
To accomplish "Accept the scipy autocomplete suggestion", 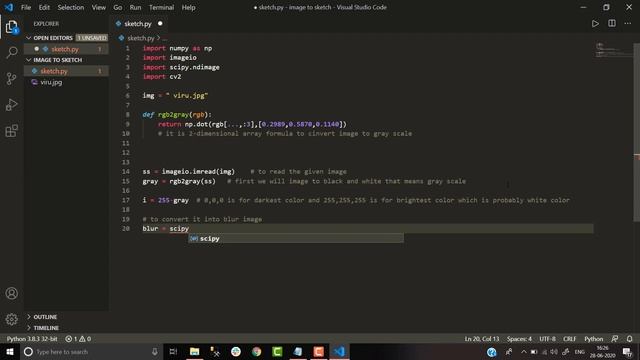I will coord(296,238).
